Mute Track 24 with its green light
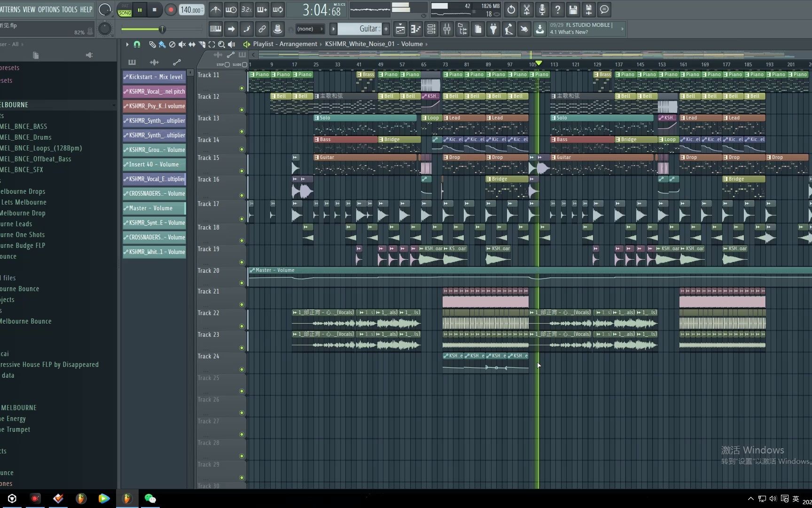The image size is (812, 508). pos(242,369)
